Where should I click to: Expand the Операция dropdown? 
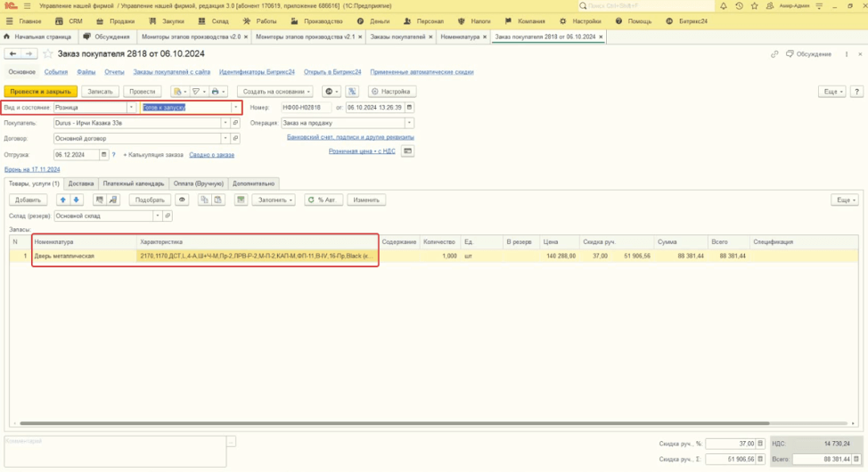tap(409, 123)
